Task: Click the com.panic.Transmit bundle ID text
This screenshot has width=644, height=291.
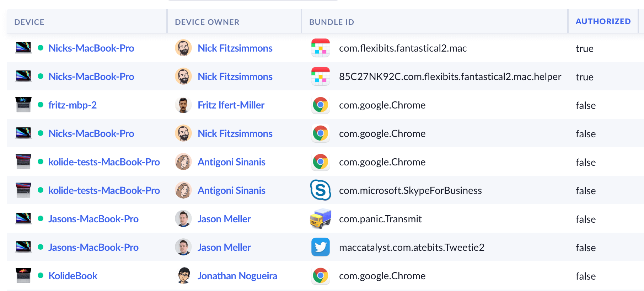Action: point(380,219)
